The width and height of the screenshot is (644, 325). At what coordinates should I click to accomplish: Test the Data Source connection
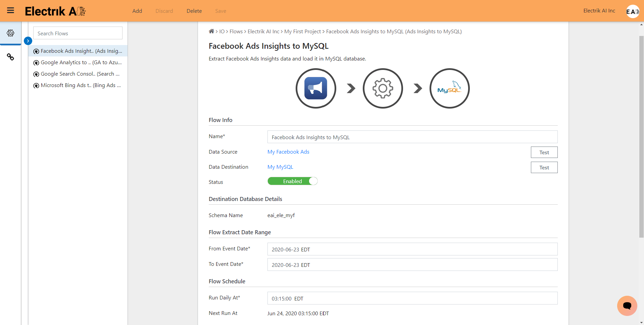[544, 152]
